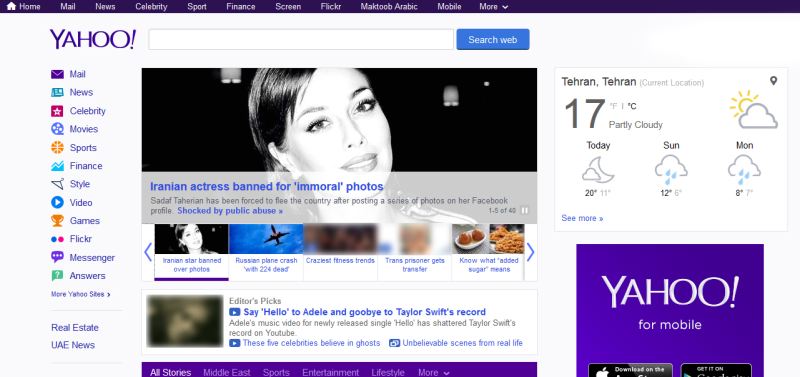Select the Entertainment stories tab
Viewport: 800px width, 377px height.
(331, 372)
